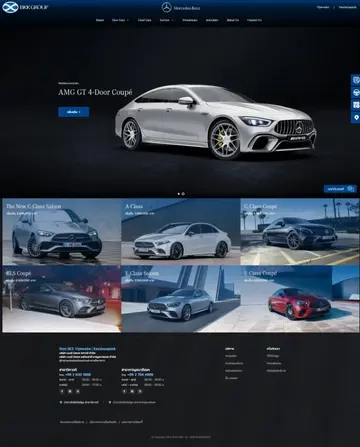This screenshot has height=447, width=360.
Task: Click the right footer map pin link
Action: point(132,402)
